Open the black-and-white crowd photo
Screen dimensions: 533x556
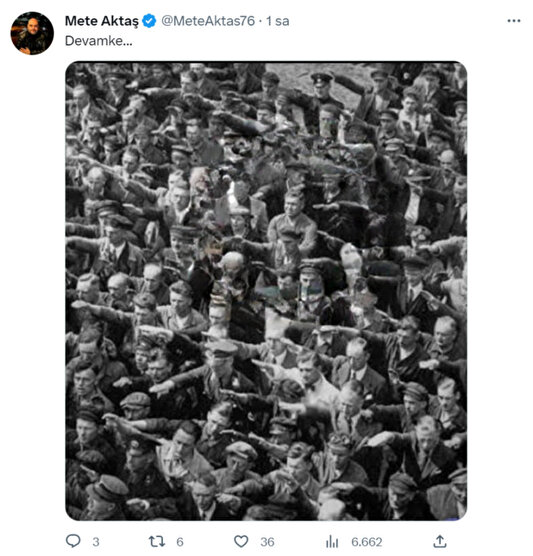[x=266, y=291]
